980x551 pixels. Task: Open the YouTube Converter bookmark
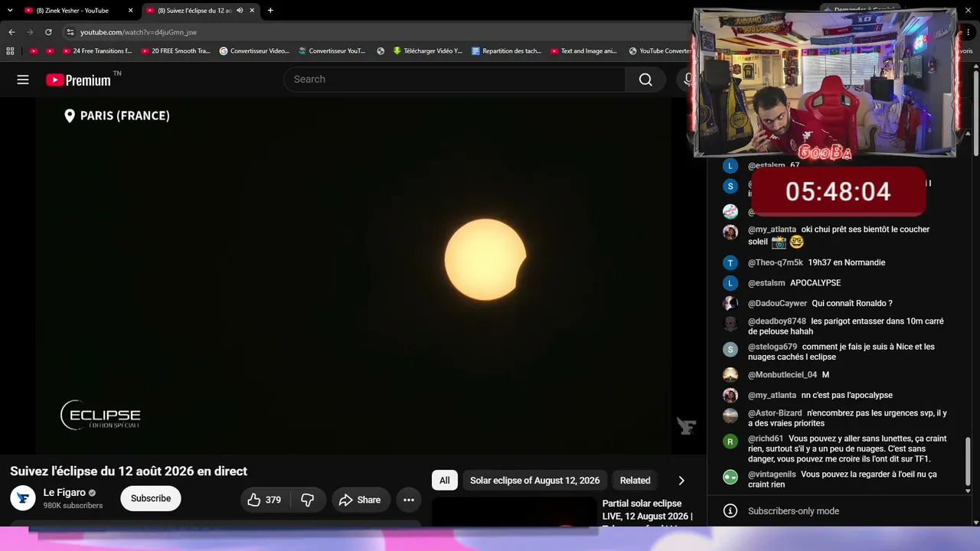click(660, 51)
